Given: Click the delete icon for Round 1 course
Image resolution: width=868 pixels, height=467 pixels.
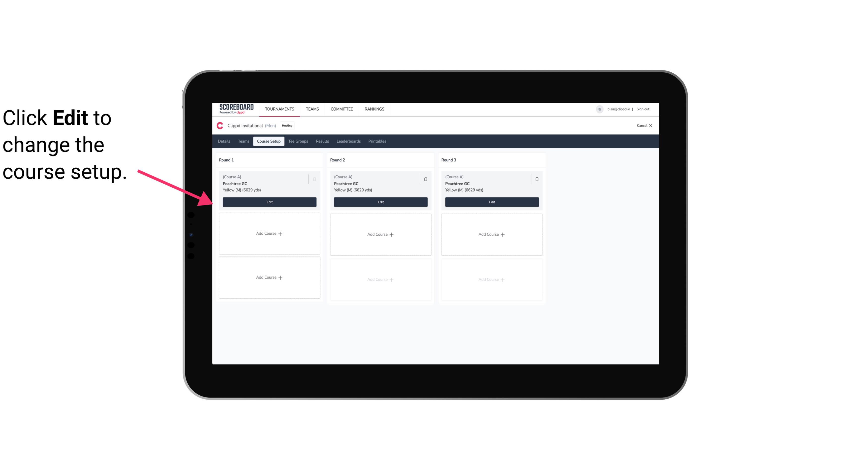Looking at the screenshot, I should [x=315, y=179].
